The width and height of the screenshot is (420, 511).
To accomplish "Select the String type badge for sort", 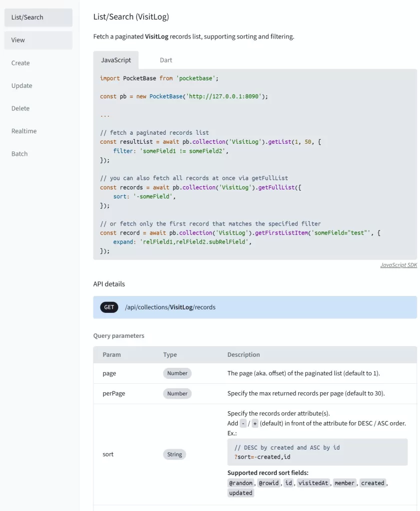I will coord(174,454).
